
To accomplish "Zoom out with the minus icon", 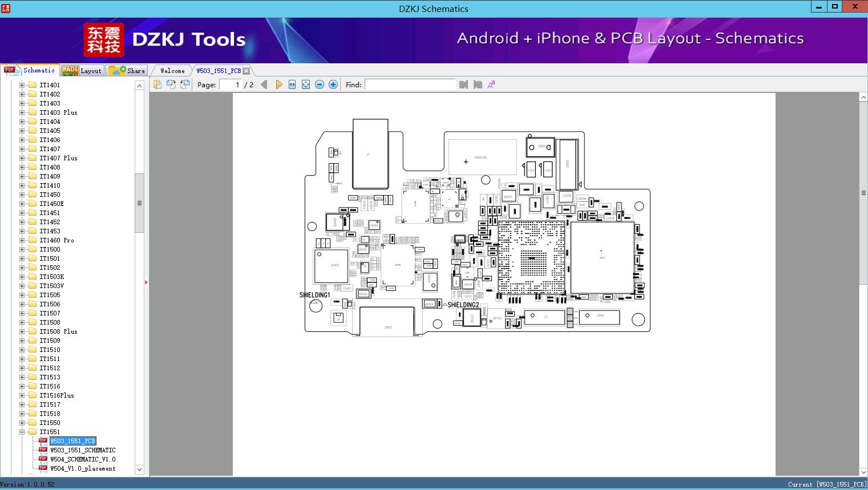I will [x=320, y=84].
